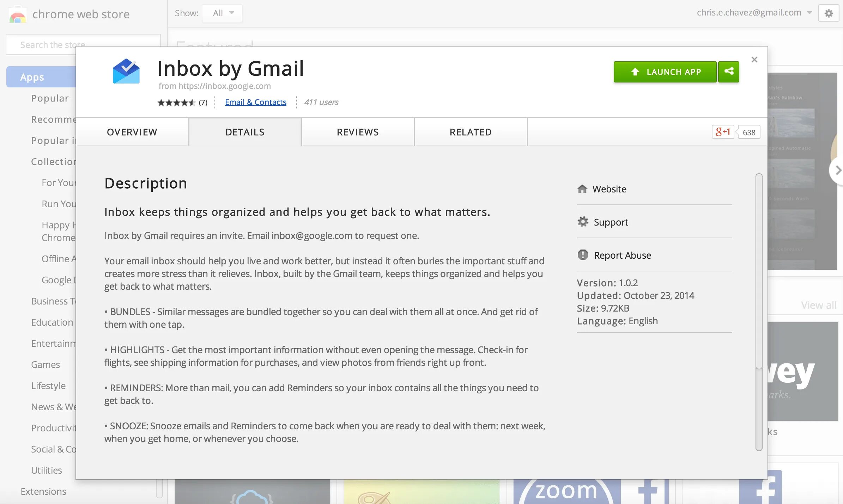Open the Show All dropdown
The height and width of the screenshot is (504, 843).
click(223, 13)
